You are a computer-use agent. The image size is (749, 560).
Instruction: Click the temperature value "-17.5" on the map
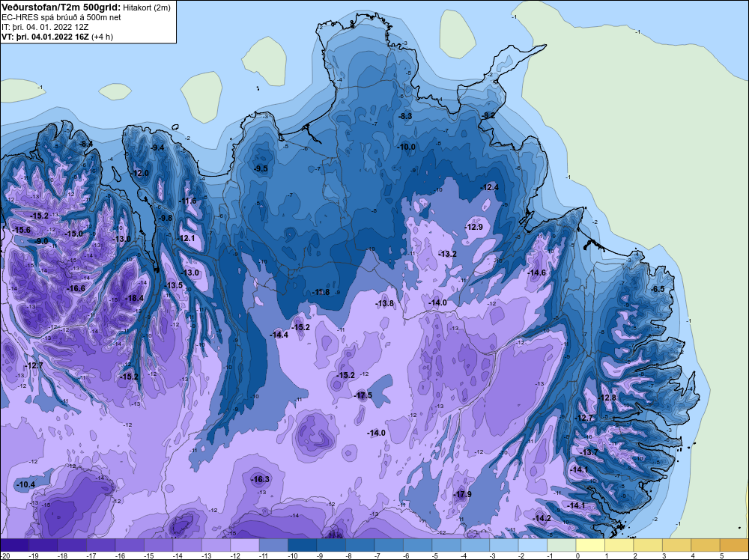[363, 395]
